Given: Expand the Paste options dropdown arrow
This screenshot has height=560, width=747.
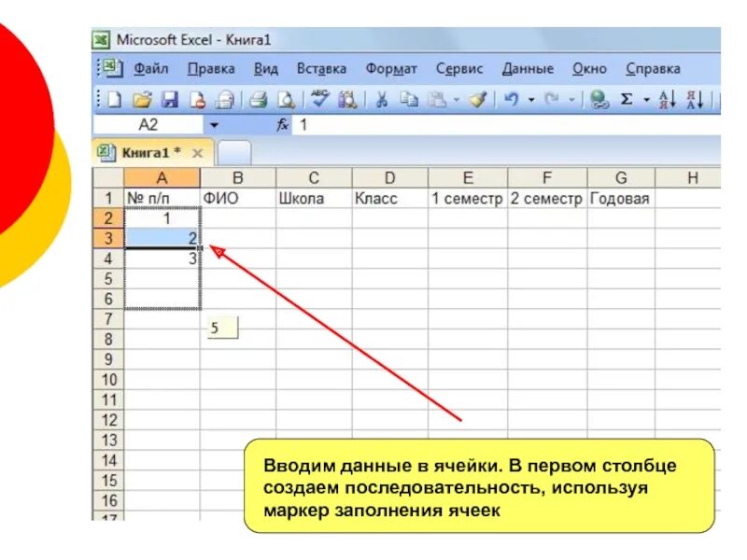Looking at the screenshot, I should [456, 100].
